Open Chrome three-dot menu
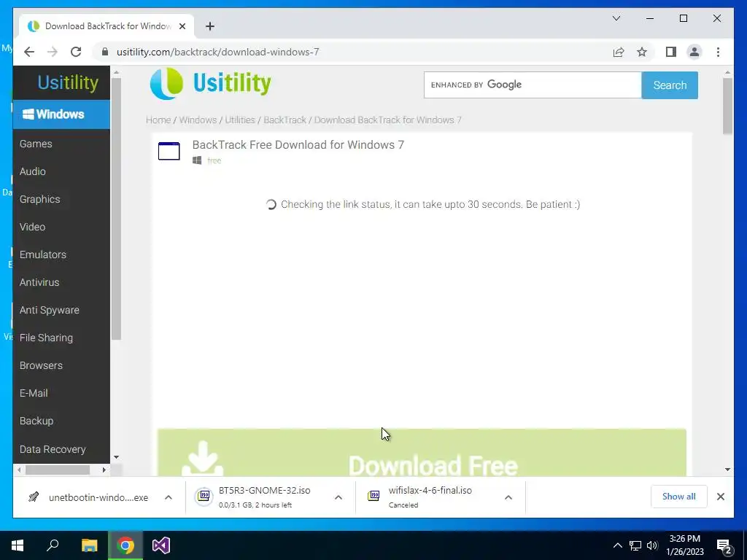This screenshot has width=747, height=560. point(718,52)
